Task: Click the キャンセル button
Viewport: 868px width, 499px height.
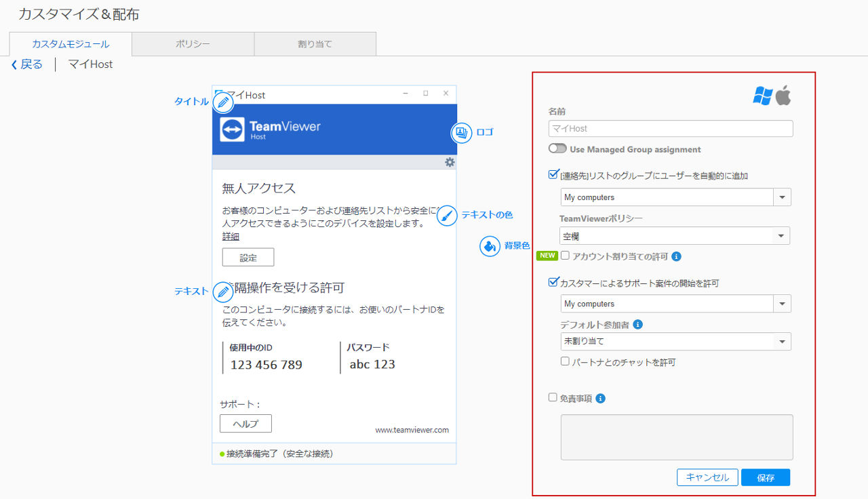Action: [707, 477]
